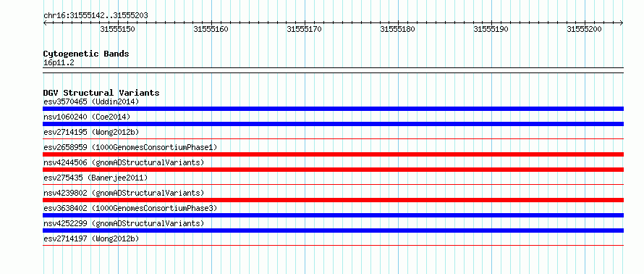Screen dimensions: 644x274
Task: Click thin red line under esv2714195
Action: coord(333,139)
